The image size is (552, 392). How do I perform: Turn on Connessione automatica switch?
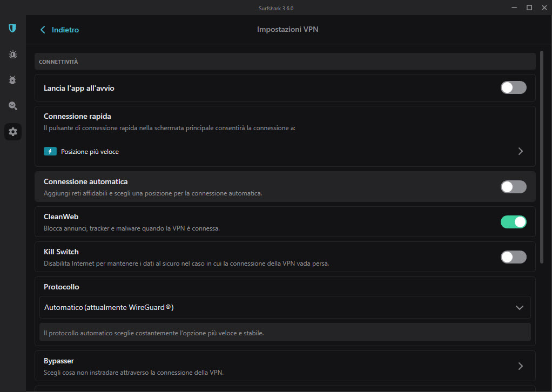tap(513, 187)
